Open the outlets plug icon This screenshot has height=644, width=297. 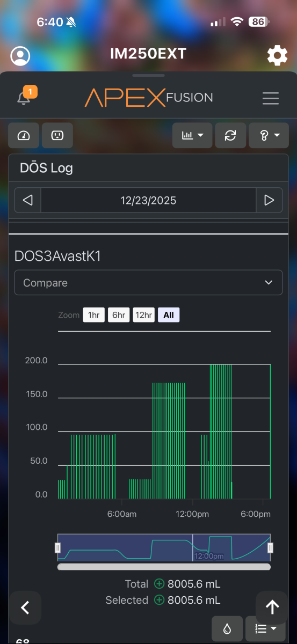point(57,135)
